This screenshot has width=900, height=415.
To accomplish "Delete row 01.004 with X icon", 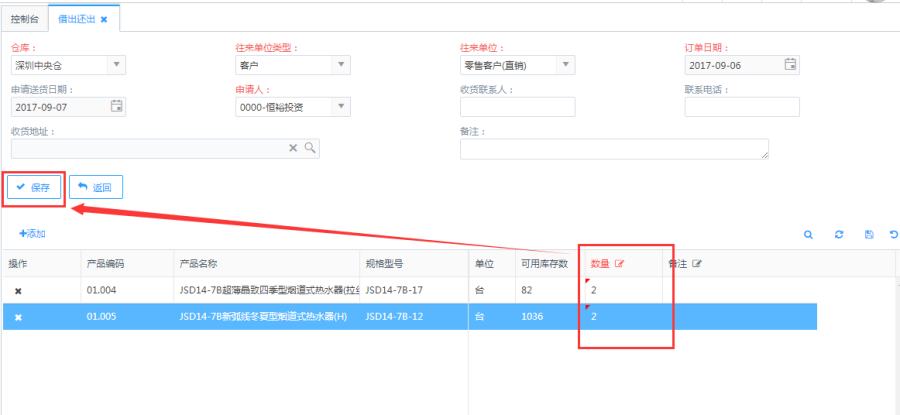I will (17, 290).
